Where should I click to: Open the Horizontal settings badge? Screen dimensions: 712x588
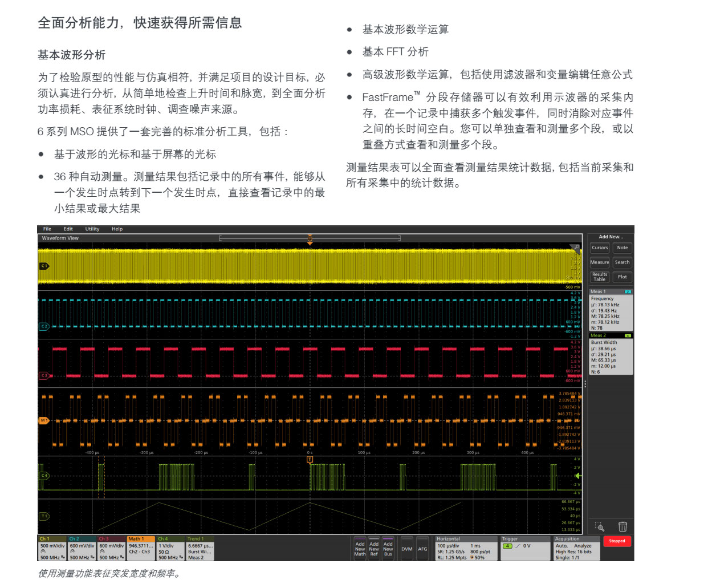coord(466,549)
